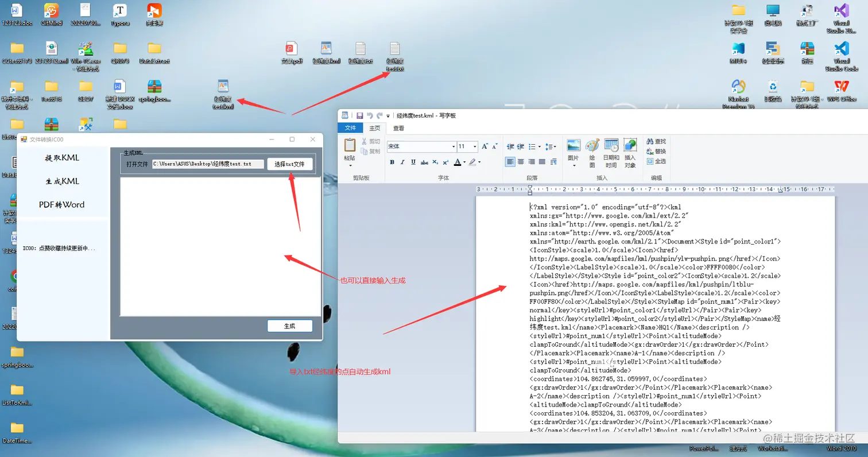868x457 pixels.
Task: Select the Navicat Premium 15 desktop shortcut
Action: click(x=738, y=94)
